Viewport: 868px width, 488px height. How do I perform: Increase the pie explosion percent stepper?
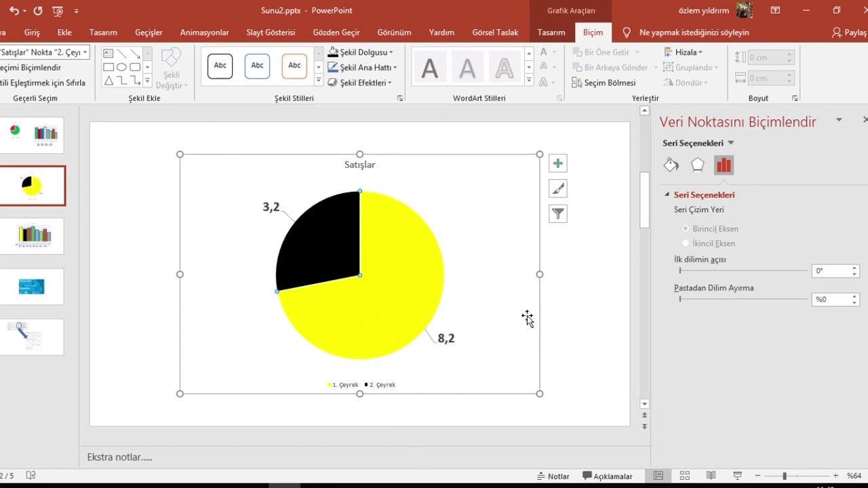854,296
